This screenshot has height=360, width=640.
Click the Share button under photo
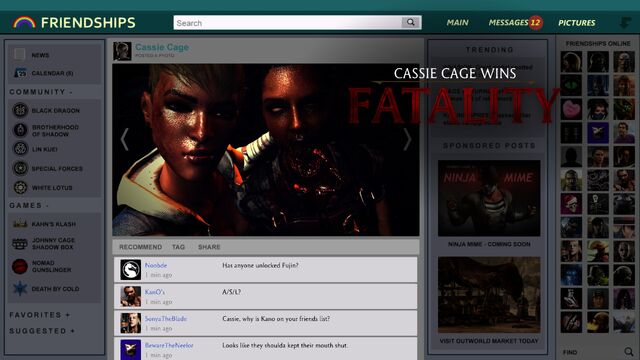tap(209, 247)
